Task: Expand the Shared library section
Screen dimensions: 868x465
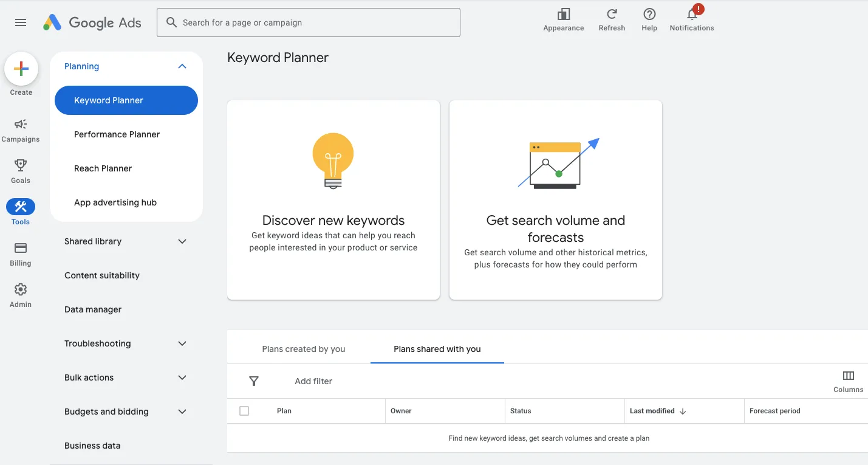Action: click(182, 241)
